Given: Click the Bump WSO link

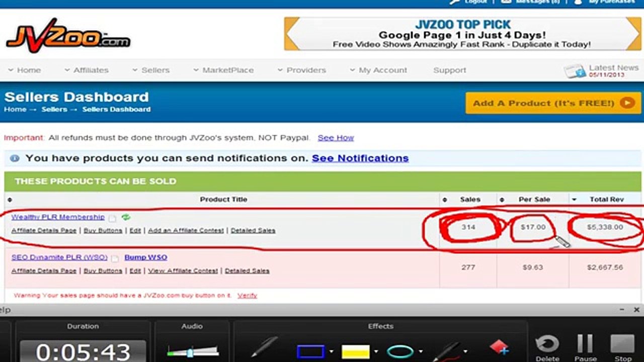Looking at the screenshot, I should (x=145, y=257).
